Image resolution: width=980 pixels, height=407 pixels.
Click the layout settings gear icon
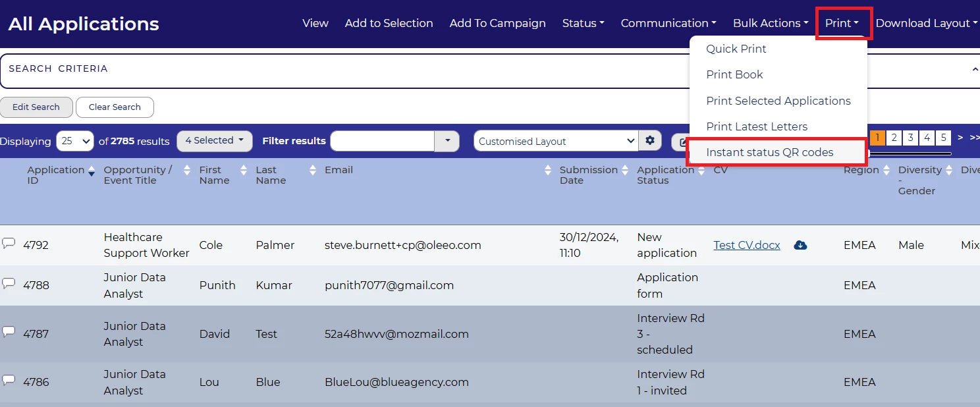coord(650,141)
